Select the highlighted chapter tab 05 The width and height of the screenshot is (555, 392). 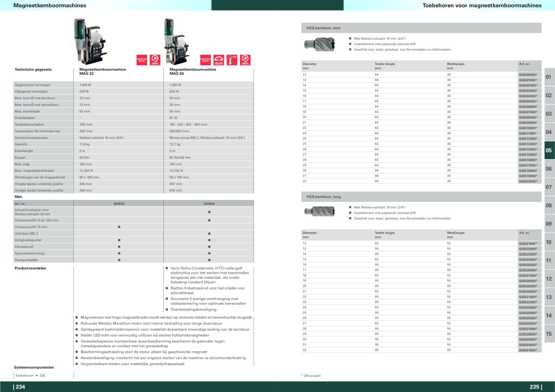tap(549, 150)
